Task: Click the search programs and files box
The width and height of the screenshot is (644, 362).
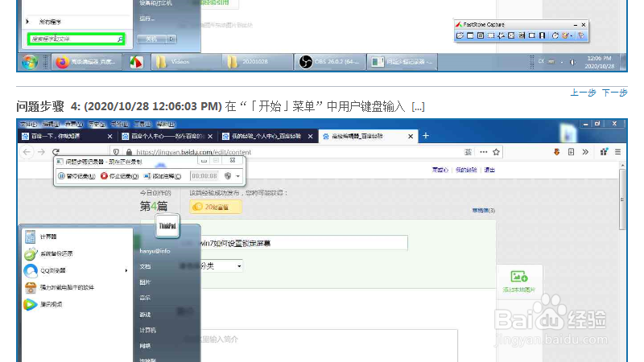Action: (x=76, y=39)
